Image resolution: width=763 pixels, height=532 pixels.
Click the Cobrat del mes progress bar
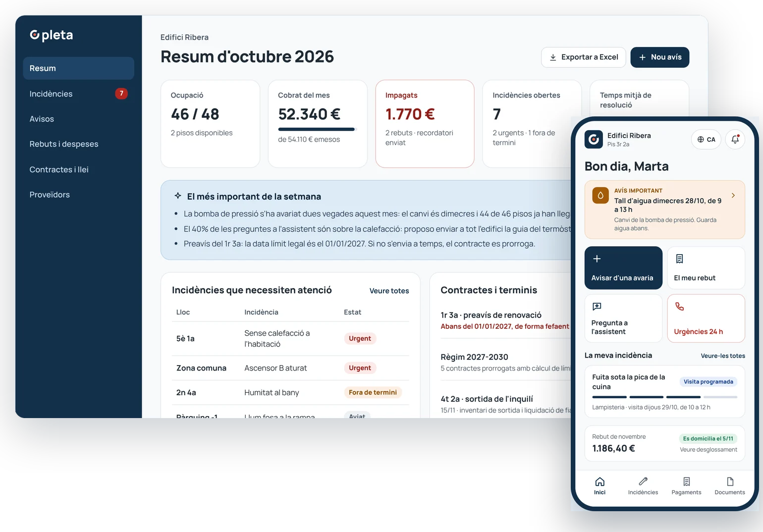(x=318, y=129)
